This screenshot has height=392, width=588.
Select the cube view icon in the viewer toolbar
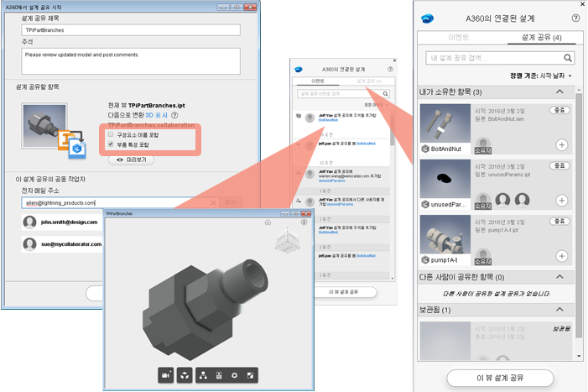tap(185, 375)
